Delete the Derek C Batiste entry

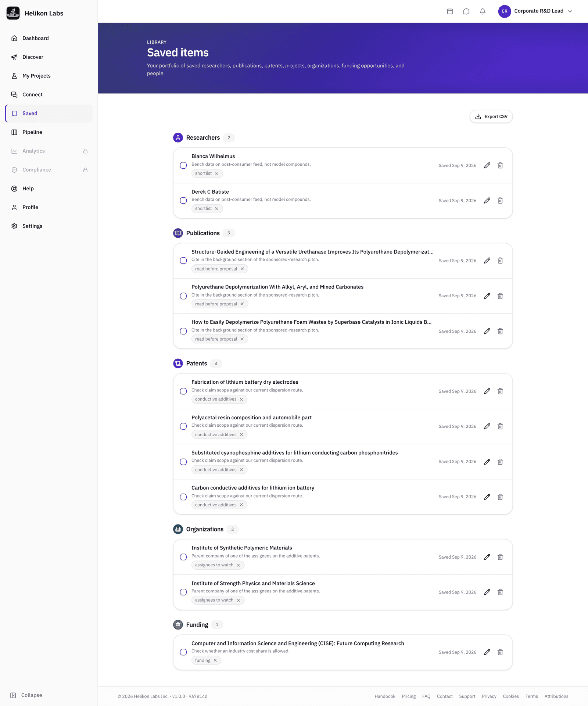pyautogui.click(x=500, y=201)
